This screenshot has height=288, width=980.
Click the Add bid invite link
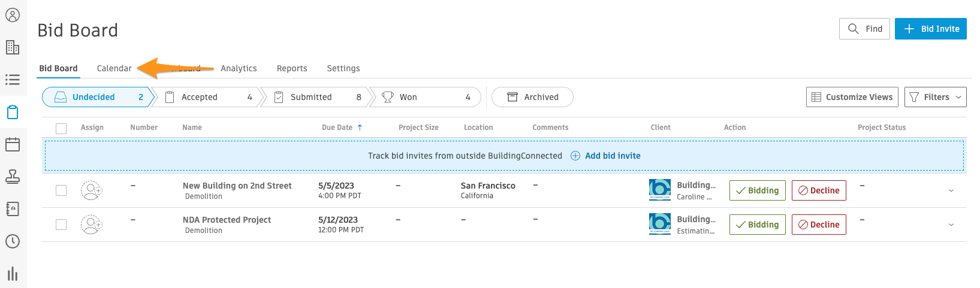coord(612,156)
